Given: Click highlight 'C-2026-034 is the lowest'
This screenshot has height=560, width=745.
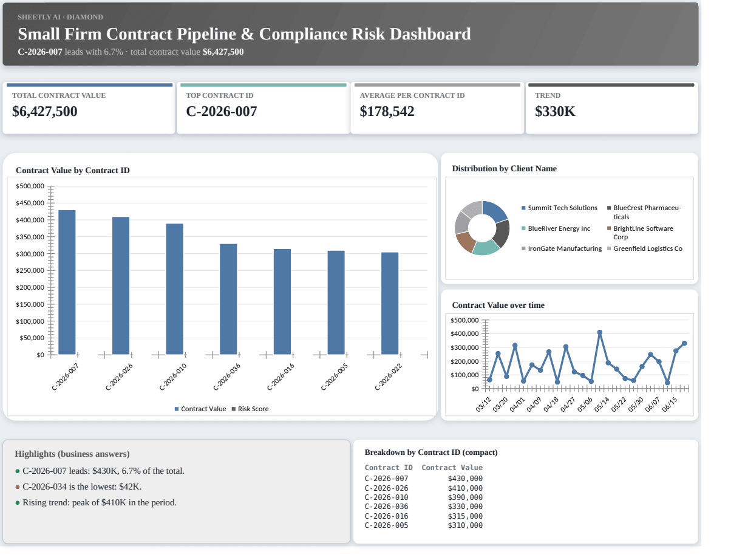Looking at the screenshot, I should (78, 487).
